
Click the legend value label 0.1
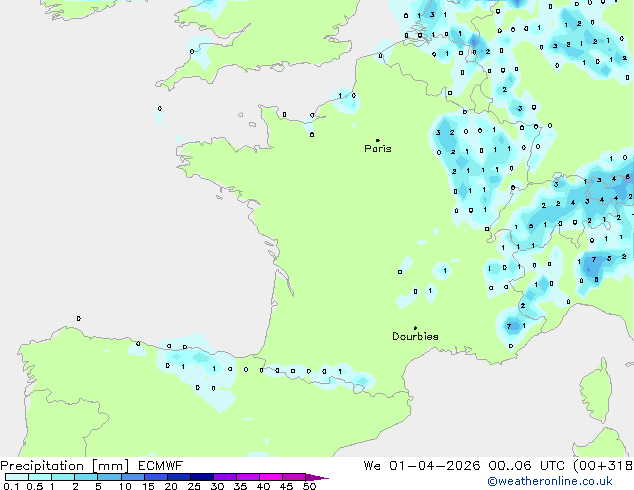point(11,486)
